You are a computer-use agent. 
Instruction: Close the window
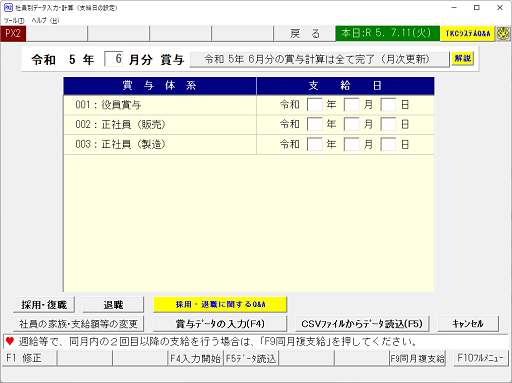click(x=500, y=8)
